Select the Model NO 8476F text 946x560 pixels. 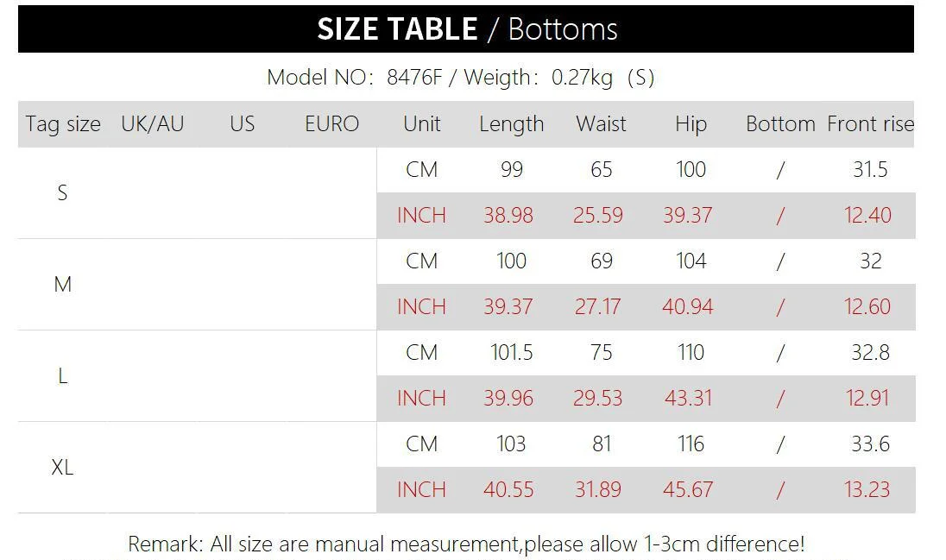(354, 78)
